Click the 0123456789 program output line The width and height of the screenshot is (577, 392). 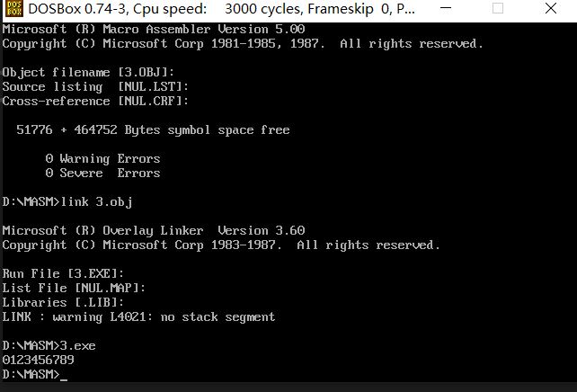point(39,360)
